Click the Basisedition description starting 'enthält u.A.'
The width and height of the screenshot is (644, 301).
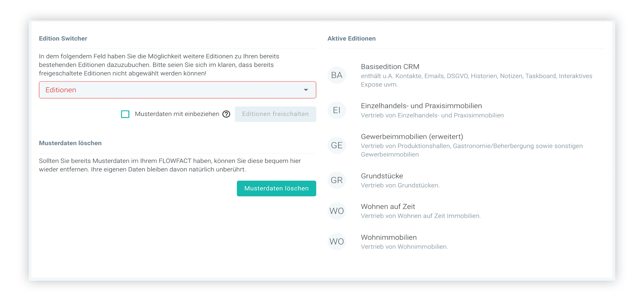[477, 80]
